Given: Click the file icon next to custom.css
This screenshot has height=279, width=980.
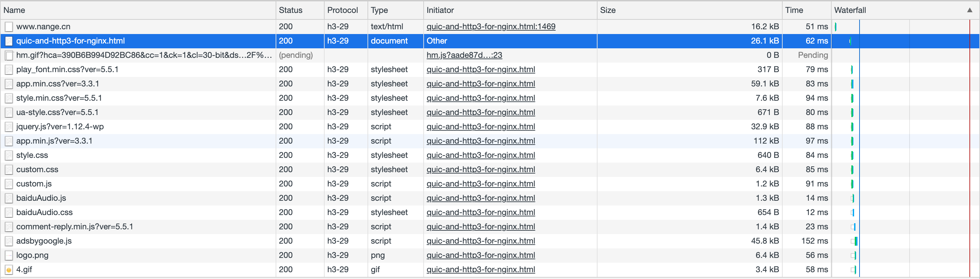Looking at the screenshot, I should tap(9, 169).
